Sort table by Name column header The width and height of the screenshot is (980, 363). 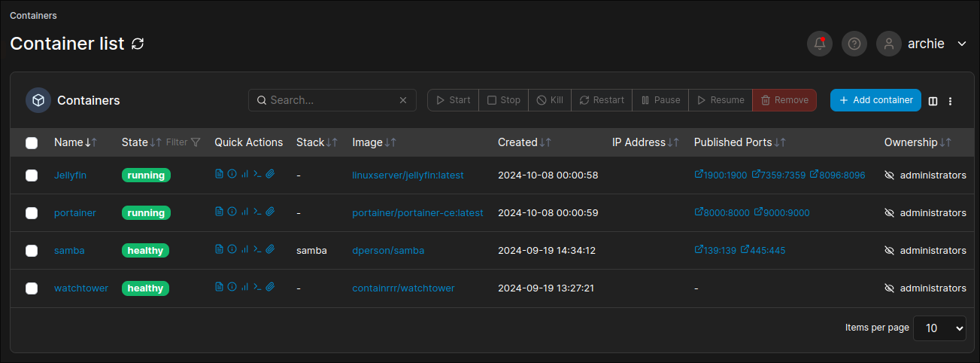tap(76, 142)
